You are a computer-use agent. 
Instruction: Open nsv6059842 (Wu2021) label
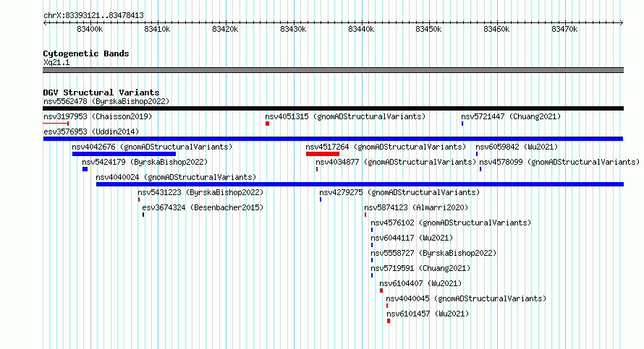click(517, 147)
